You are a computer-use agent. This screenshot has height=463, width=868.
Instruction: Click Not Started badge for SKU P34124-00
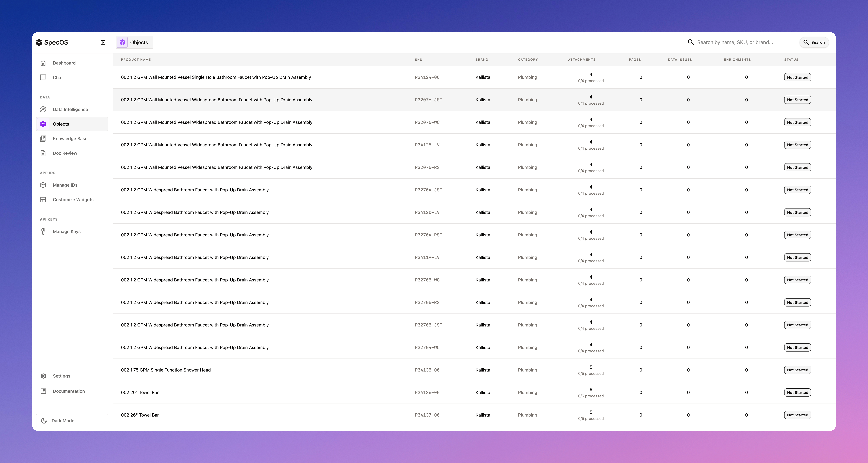click(797, 77)
